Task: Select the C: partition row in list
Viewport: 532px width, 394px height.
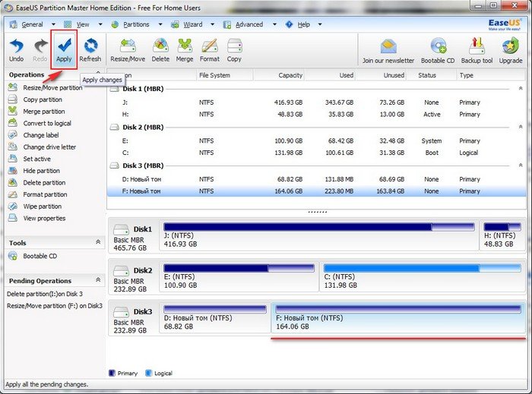Action: (316, 153)
